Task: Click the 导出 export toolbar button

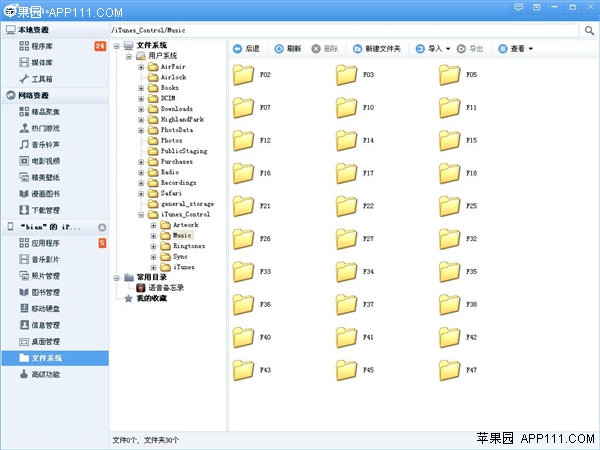Action: pyautogui.click(x=470, y=49)
